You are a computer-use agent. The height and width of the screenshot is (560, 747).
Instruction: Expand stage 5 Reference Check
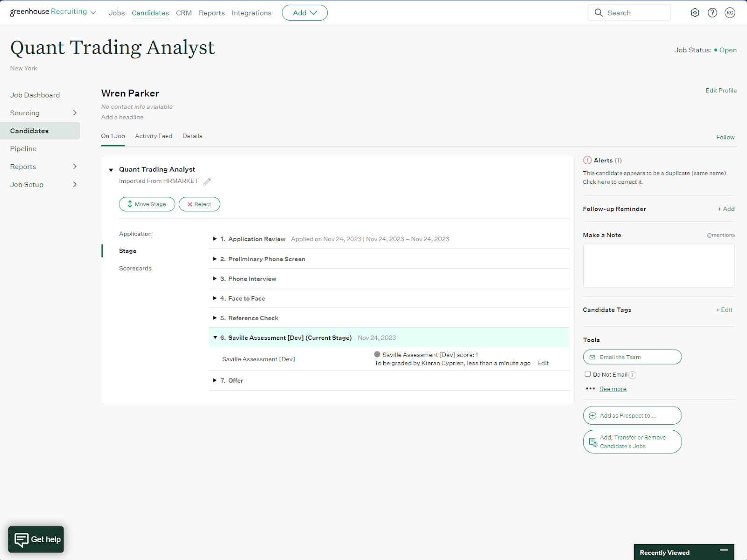[x=215, y=317]
